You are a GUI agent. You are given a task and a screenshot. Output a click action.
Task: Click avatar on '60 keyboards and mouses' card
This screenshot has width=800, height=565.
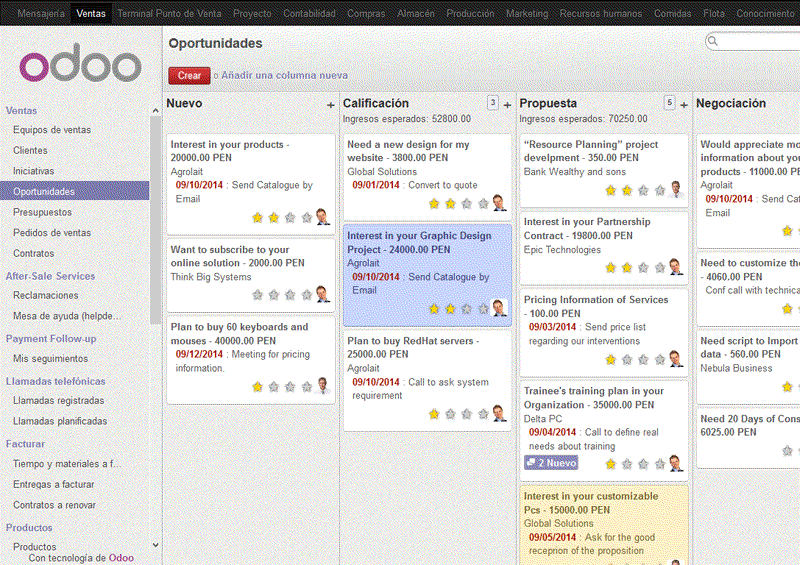[x=322, y=386]
